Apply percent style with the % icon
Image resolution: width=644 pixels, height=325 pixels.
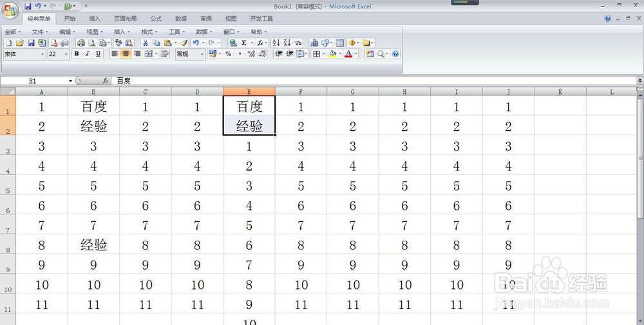[x=229, y=54]
